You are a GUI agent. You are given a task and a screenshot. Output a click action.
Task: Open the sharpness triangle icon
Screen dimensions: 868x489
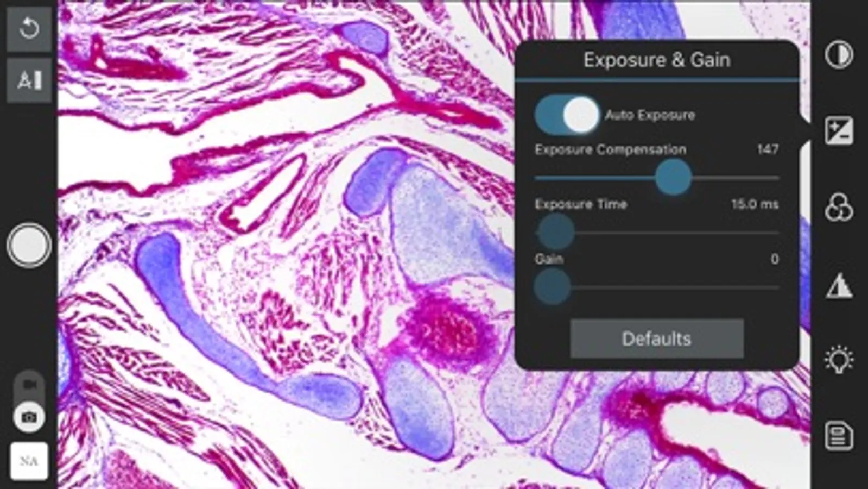(x=839, y=285)
